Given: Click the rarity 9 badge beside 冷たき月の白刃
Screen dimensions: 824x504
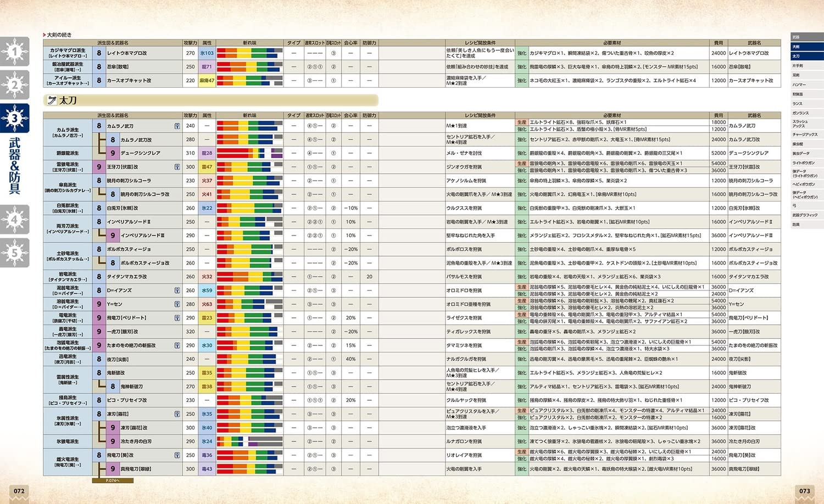Looking at the screenshot, I should [x=113, y=441].
